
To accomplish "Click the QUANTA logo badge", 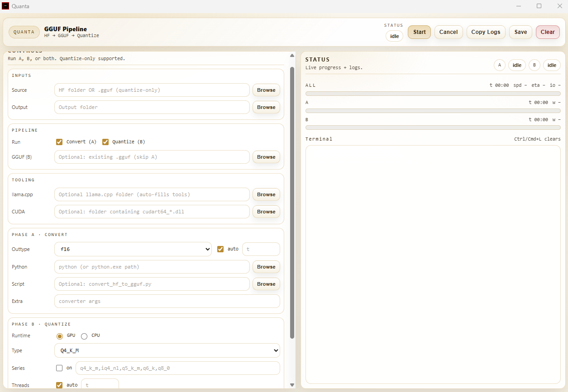I will 24,32.
